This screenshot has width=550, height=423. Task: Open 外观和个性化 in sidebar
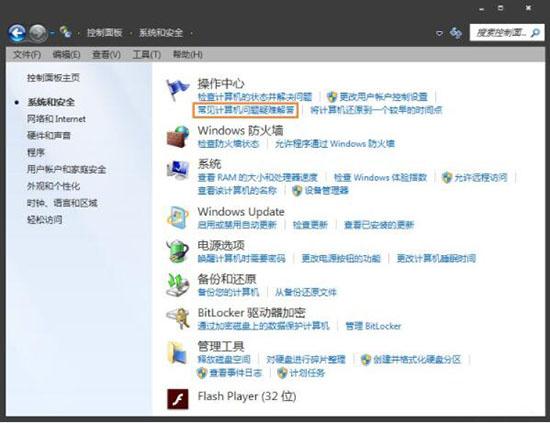(x=53, y=186)
